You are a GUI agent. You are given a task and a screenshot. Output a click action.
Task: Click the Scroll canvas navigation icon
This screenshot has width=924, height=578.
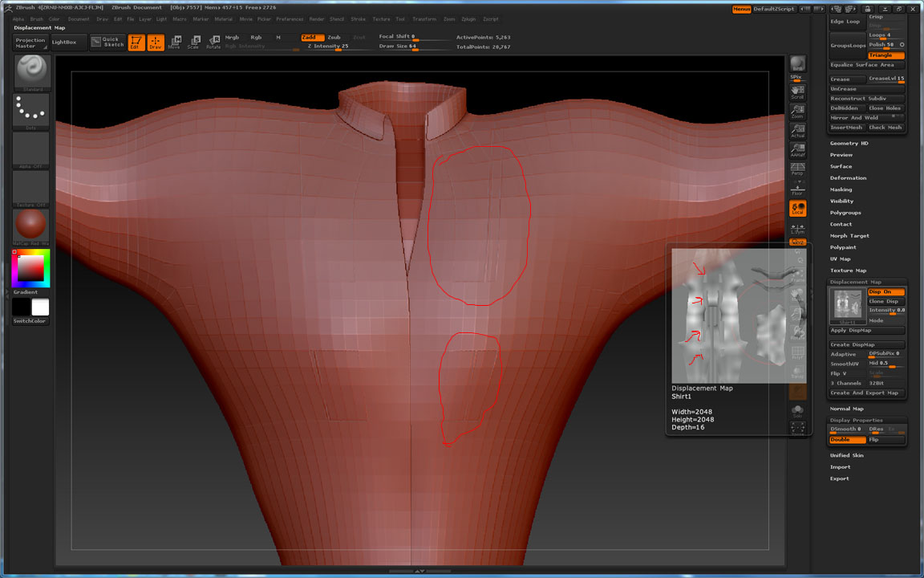click(797, 91)
